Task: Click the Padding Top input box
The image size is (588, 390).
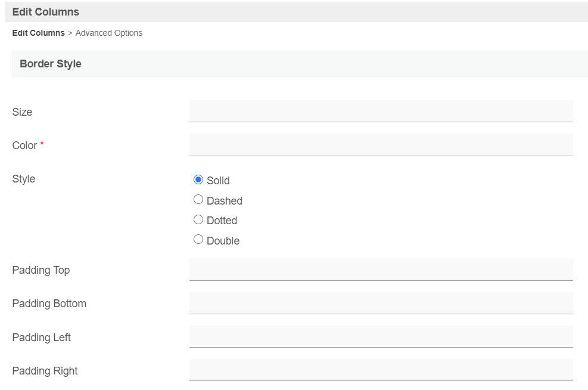Action: (x=381, y=270)
